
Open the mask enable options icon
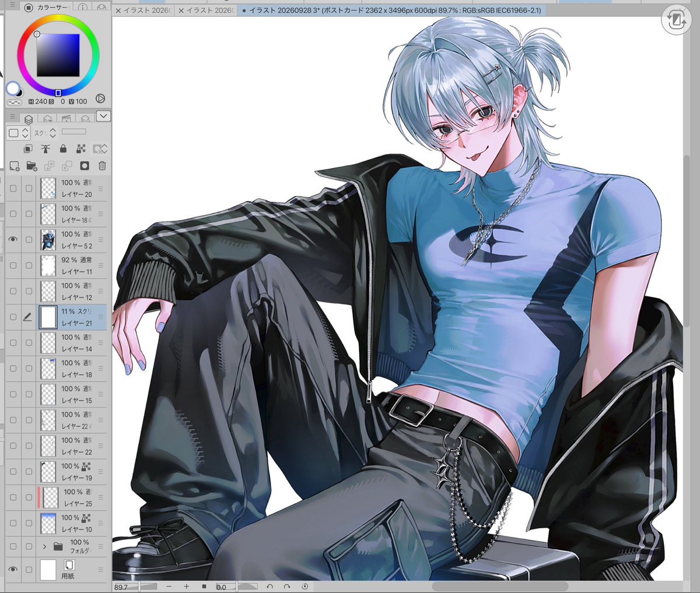[100, 149]
